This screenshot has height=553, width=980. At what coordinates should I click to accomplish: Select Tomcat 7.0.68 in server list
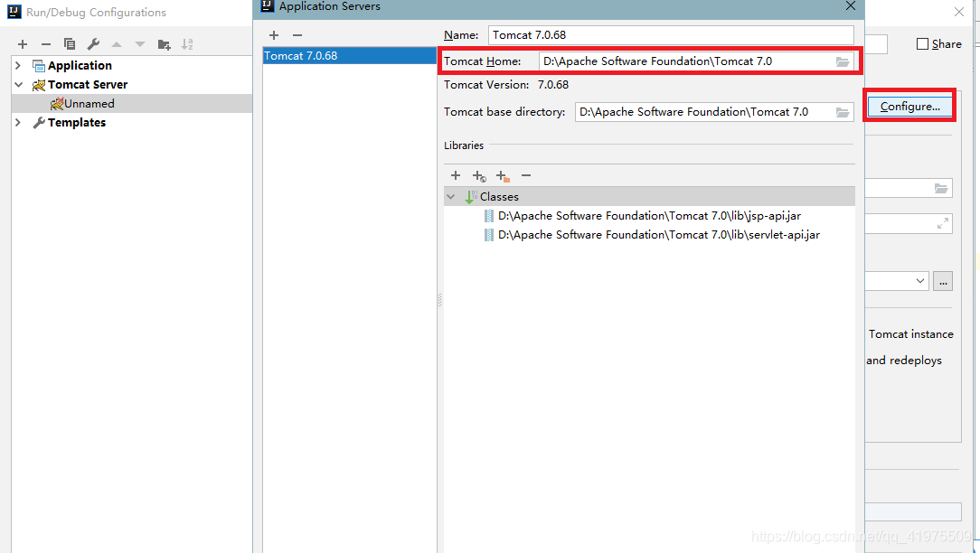coord(349,56)
